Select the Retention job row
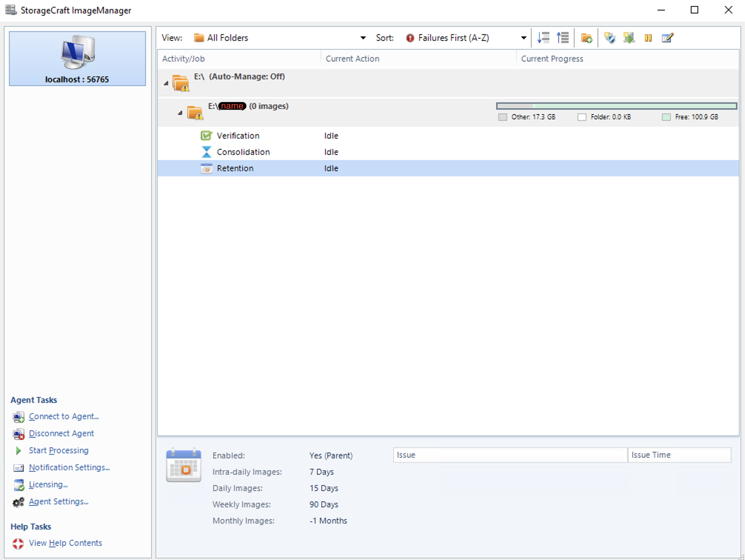Viewport: 745px width, 560px height. pos(448,168)
